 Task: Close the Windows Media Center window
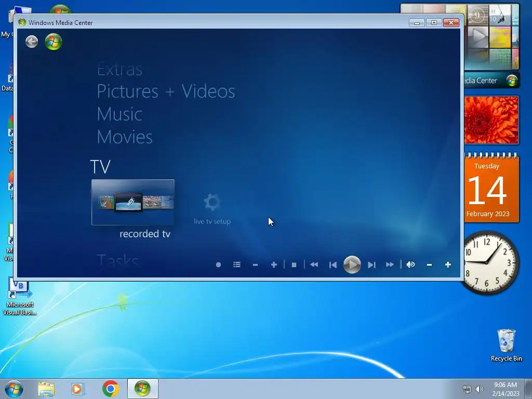(451, 23)
